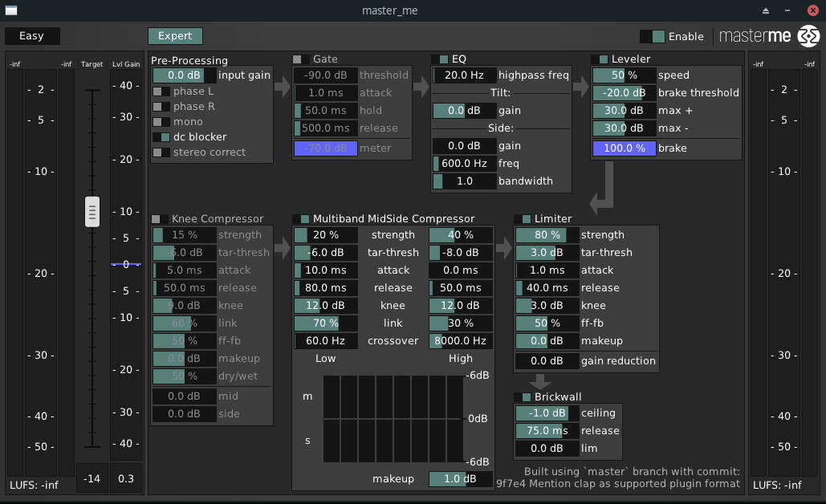Click the Gate meter -70.0 dB readout

pos(326,148)
